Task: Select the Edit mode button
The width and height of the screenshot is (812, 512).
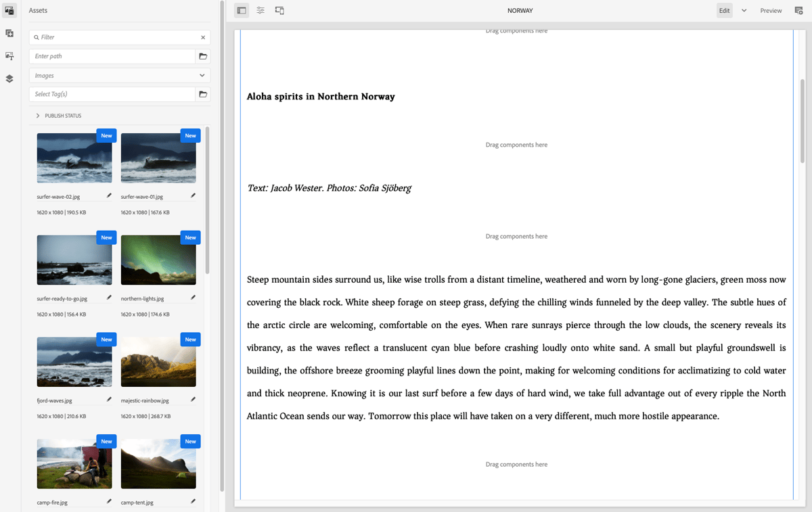Action: coord(724,10)
